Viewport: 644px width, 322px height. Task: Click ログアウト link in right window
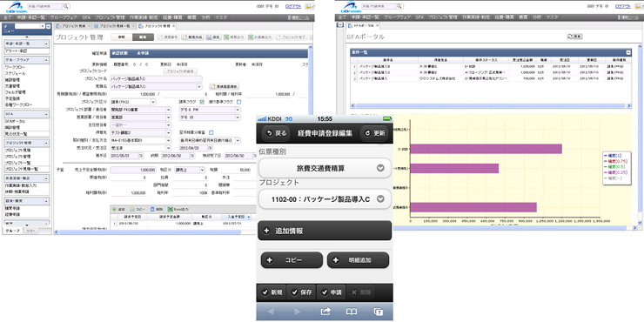pos(623,7)
